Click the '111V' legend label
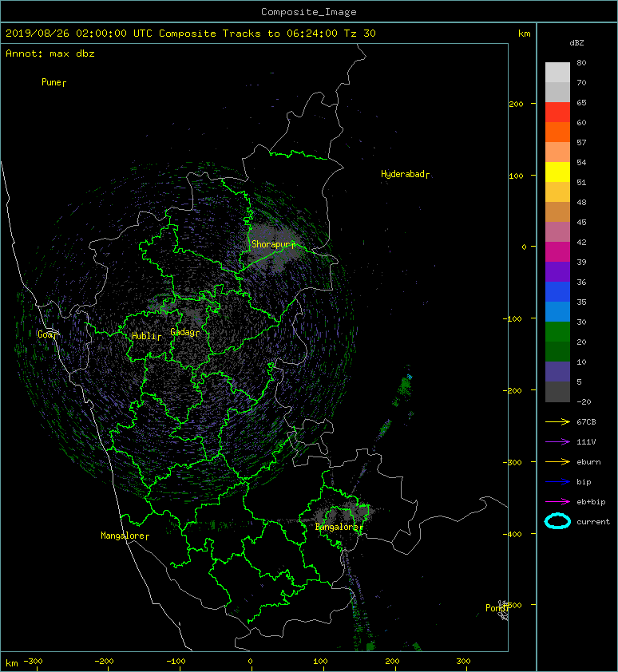618x672 pixels. 586,442
